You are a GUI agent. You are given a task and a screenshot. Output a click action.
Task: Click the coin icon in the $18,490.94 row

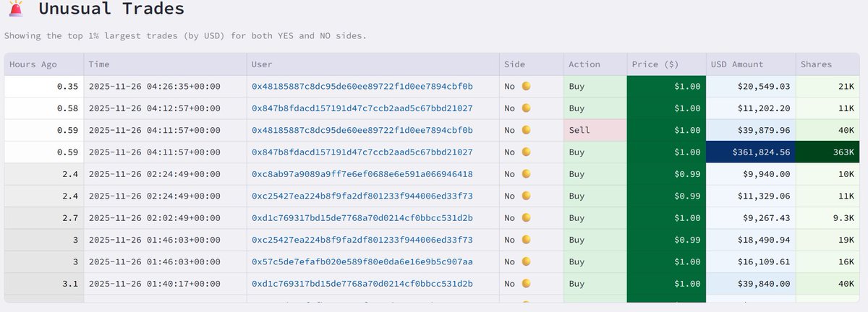point(527,240)
